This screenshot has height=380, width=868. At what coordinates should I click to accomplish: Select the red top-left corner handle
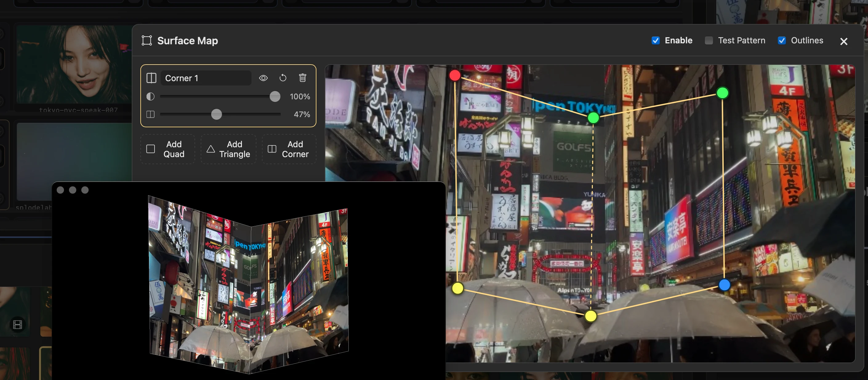455,75
